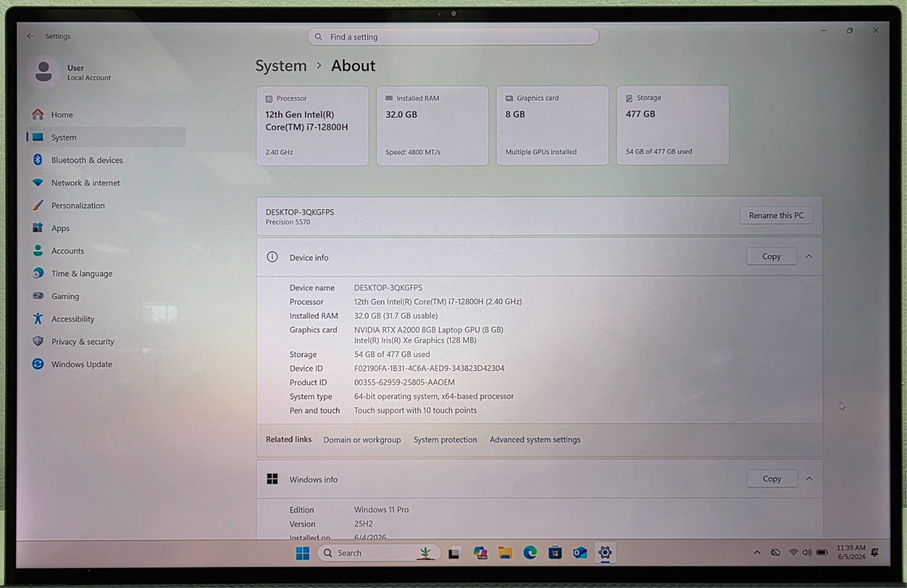Open Windows Update page
Viewport: 907px width, 588px height.
point(106,364)
